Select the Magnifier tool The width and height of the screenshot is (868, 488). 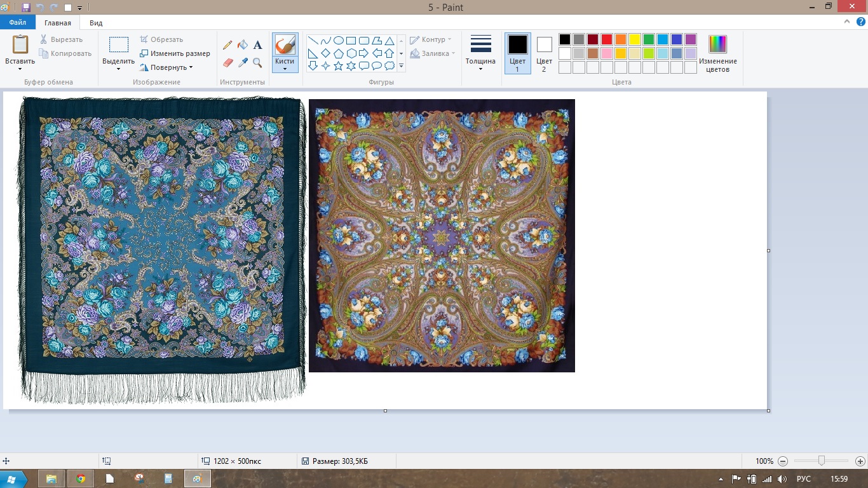click(257, 62)
